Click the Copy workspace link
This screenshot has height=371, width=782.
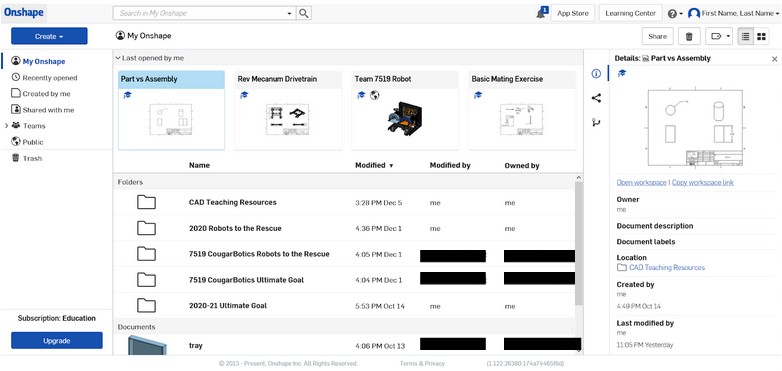(x=703, y=183)
